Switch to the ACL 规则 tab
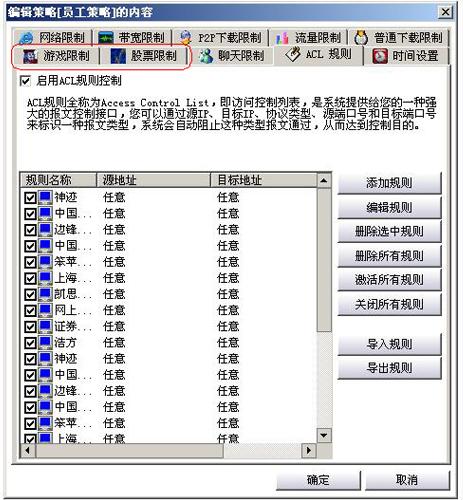Image resolution: width=463 pixels, height=500 pixels. click(318, 54)
